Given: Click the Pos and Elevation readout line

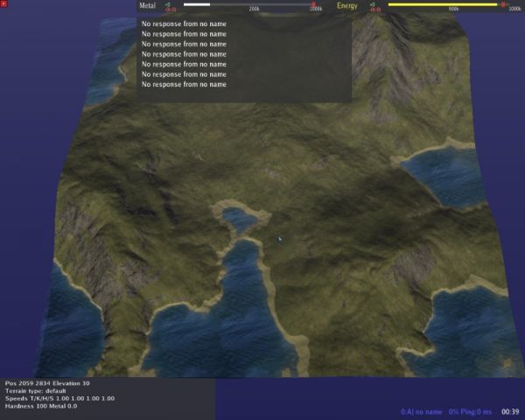Looking at the screenshot, I should [47, 383].
